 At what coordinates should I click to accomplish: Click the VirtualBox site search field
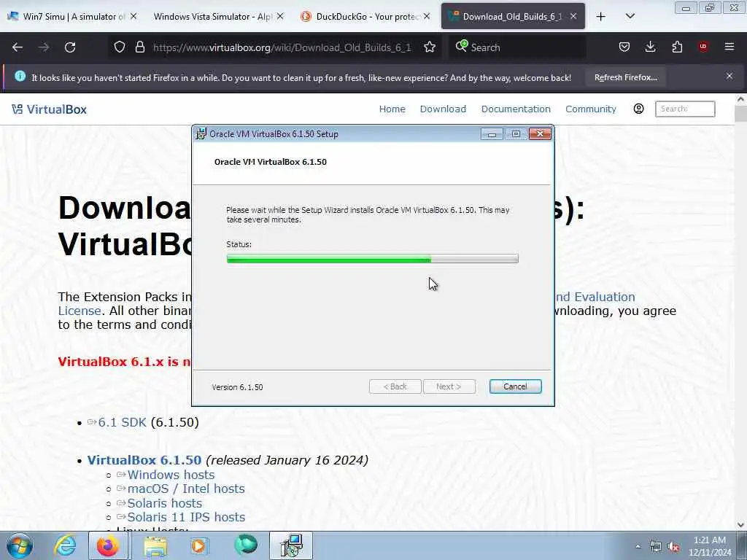(685, 109)
